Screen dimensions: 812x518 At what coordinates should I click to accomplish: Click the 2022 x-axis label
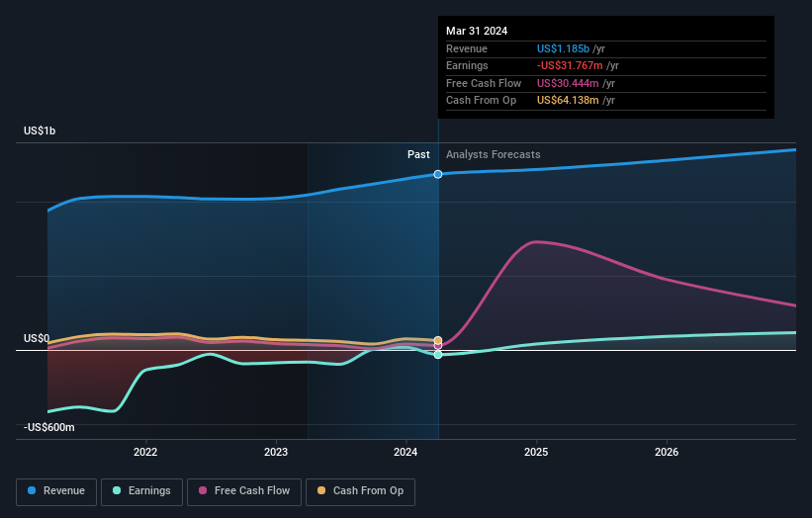(x=145, y=453)
